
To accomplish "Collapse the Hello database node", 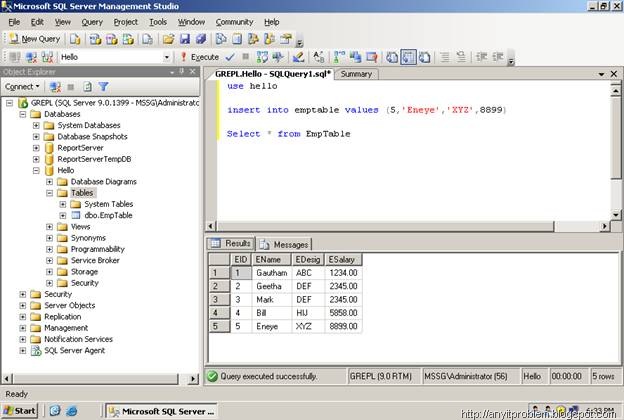I will tap(36, 170).
